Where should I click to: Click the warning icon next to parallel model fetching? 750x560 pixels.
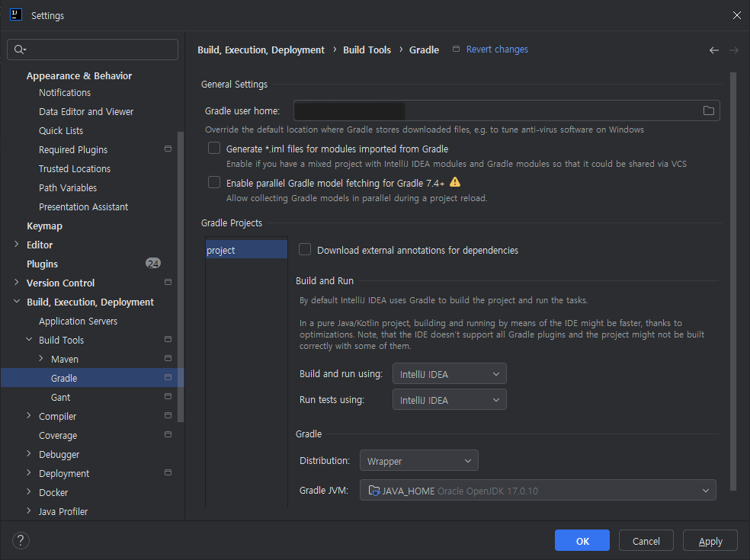[455, 182]
